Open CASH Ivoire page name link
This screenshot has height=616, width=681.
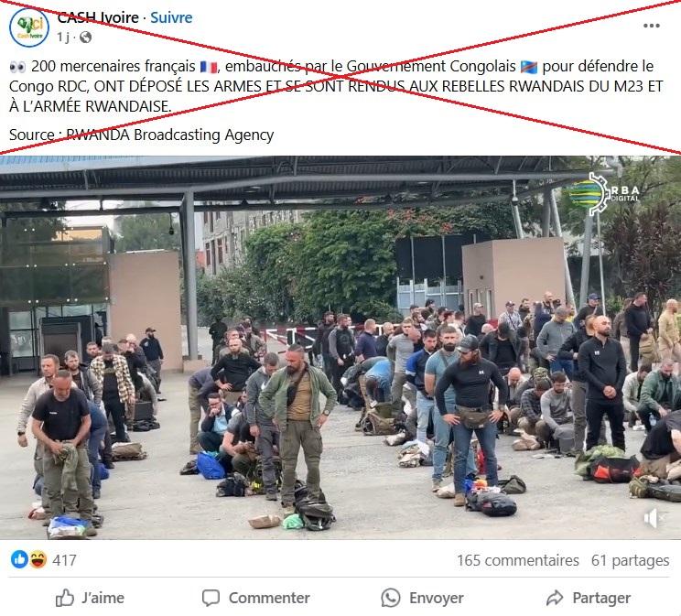click(x=98, y=17)
